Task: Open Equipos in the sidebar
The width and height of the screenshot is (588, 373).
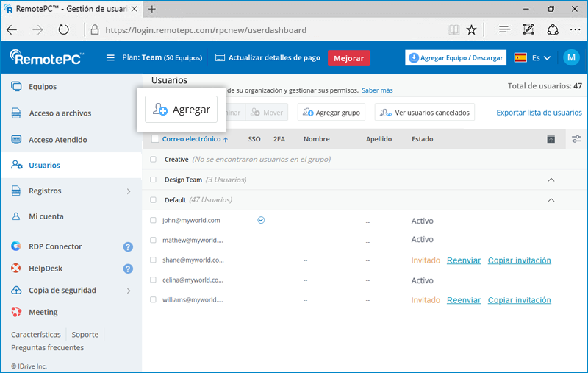Action: click(43, 87)
